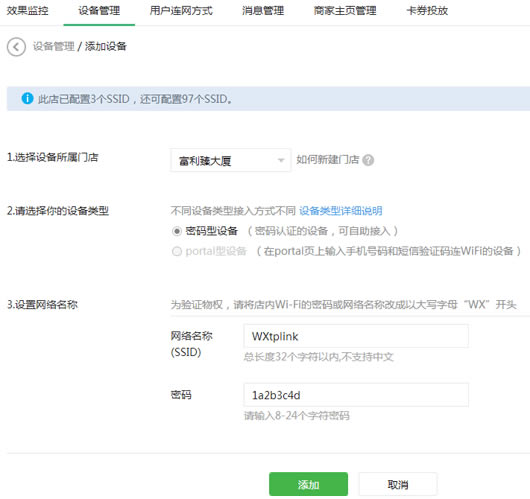The height and width of the screenshot is (499, 530).
Task: Select the 密码型设备 radio button
Action: click(x=177, y=231)
